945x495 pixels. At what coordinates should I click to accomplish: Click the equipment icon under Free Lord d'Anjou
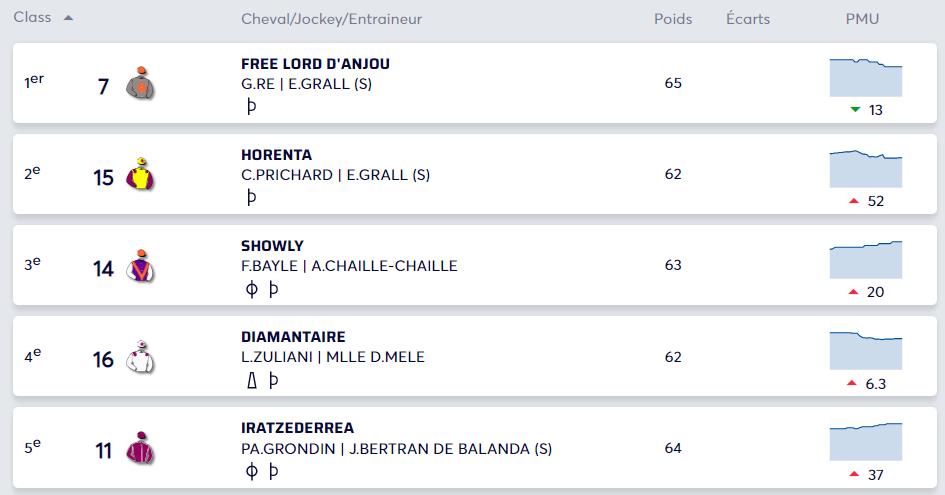point(251,106)
